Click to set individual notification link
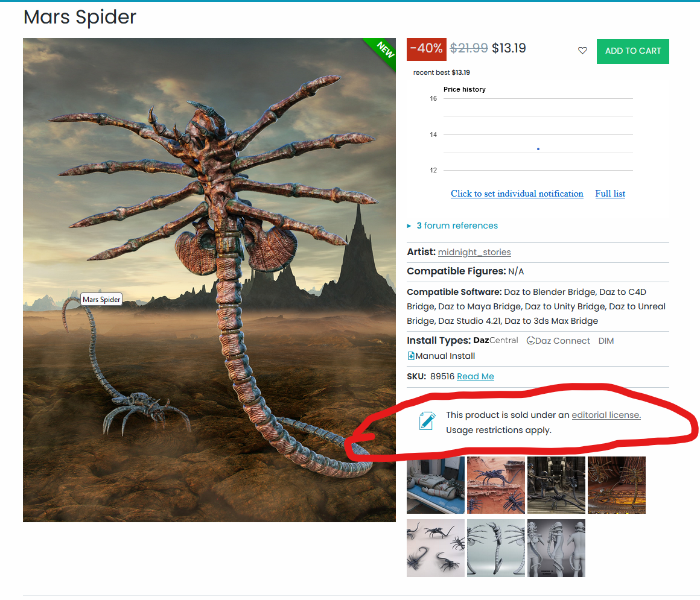 point(517,194)
